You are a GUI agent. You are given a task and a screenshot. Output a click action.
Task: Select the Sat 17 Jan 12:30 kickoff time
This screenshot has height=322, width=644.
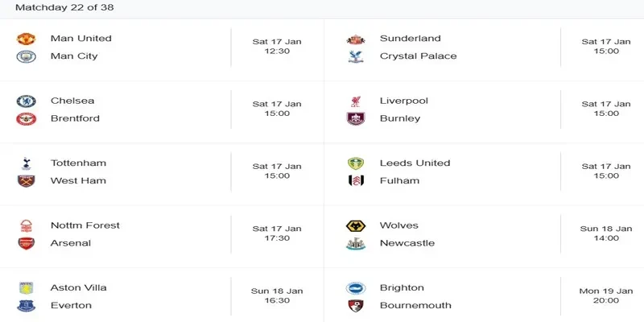point(277,45)
